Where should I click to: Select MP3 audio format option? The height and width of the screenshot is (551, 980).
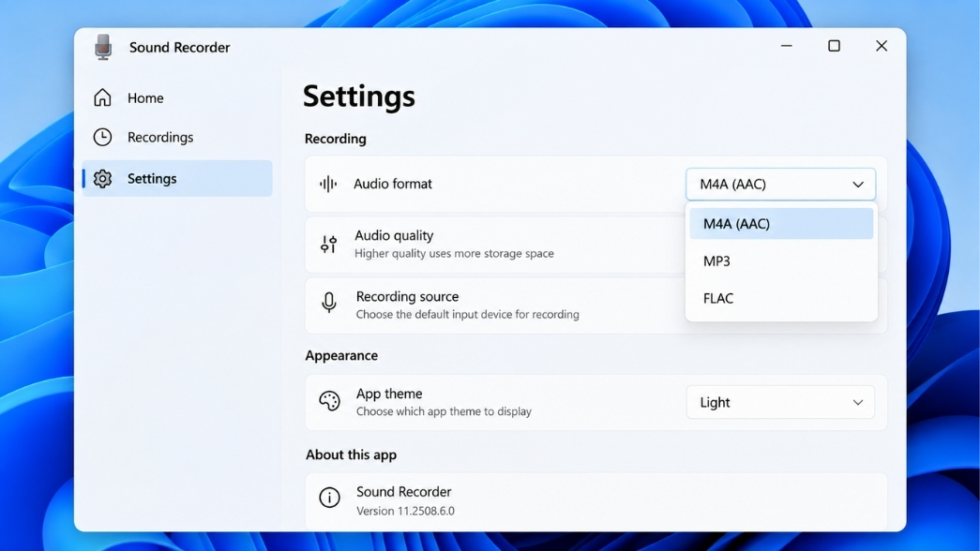coord(781,261)
